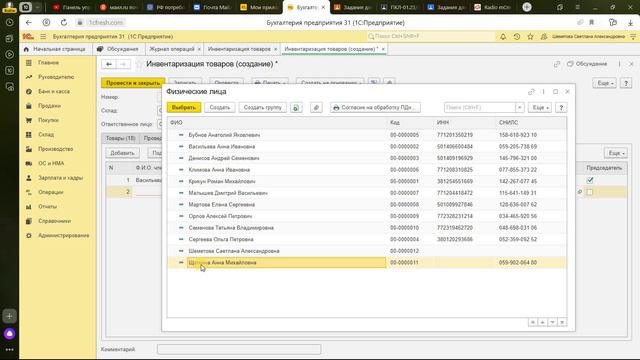Image resolution: width=640 pixels, height=360 pixels.
Task: Open the Справочники section
Action: click(x=54, y=221)
